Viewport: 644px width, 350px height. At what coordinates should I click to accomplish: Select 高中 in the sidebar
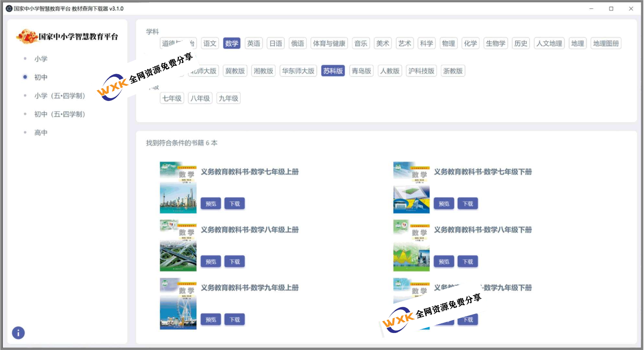pos(41,133)
